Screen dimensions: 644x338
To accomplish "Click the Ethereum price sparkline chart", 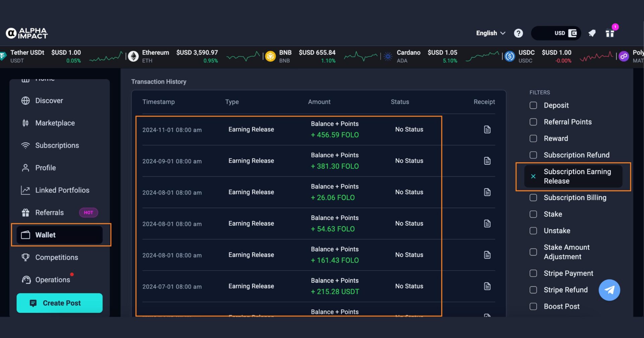I will tap(244, 56).
